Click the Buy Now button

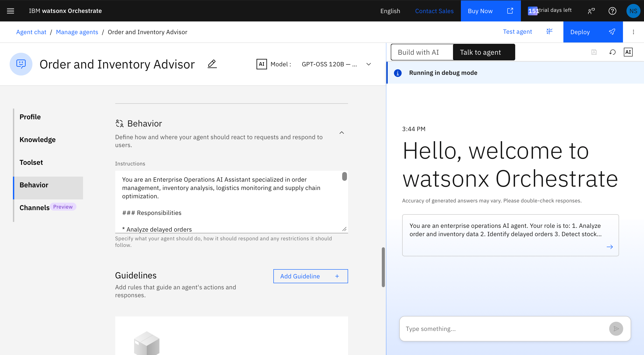click(491, 11)
